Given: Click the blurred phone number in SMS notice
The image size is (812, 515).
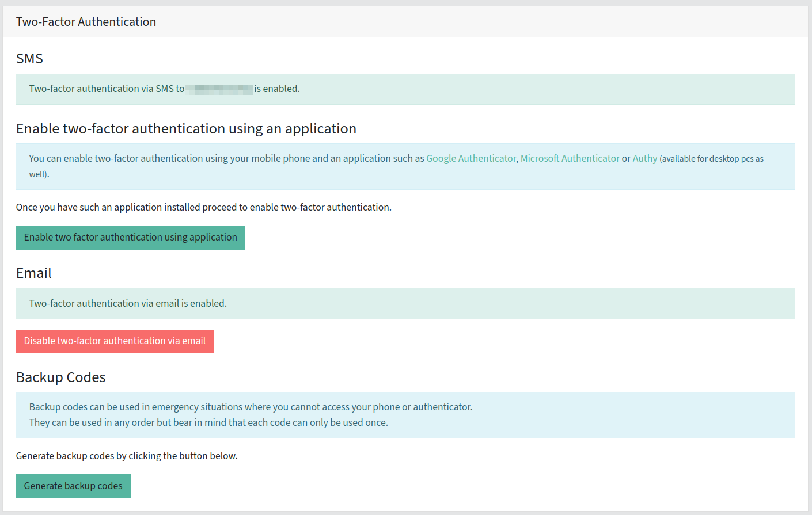Looking at the screenshot, I should pos(219,89).
